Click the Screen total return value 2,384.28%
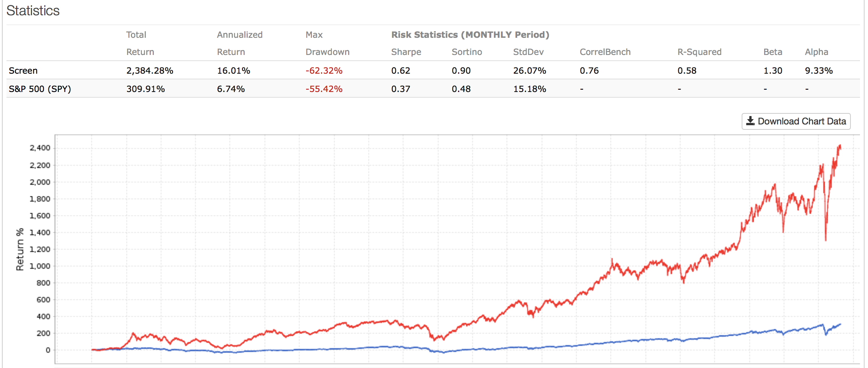Image resolution: width=868 pixels, height=368 pixels. 150,71
